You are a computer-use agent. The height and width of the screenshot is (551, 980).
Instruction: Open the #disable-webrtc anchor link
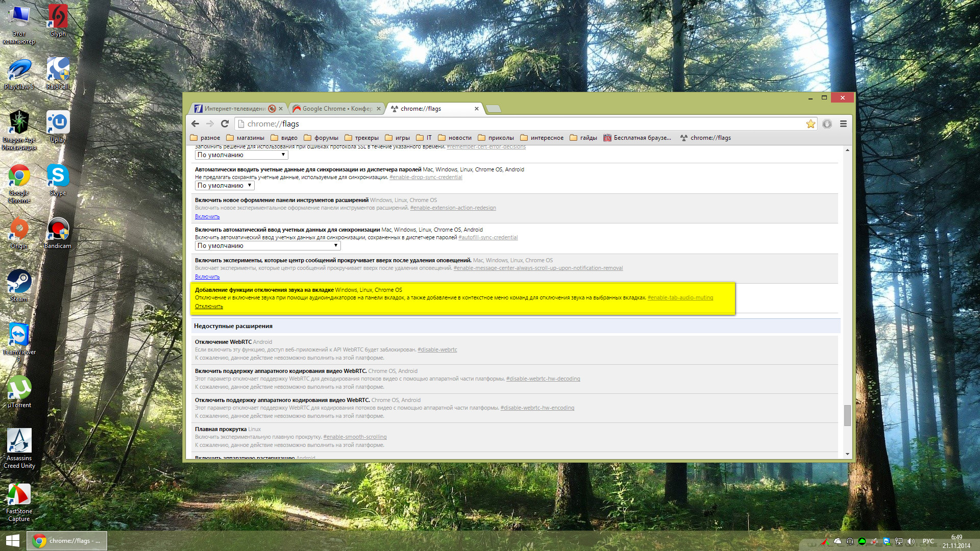pos(437,350)
